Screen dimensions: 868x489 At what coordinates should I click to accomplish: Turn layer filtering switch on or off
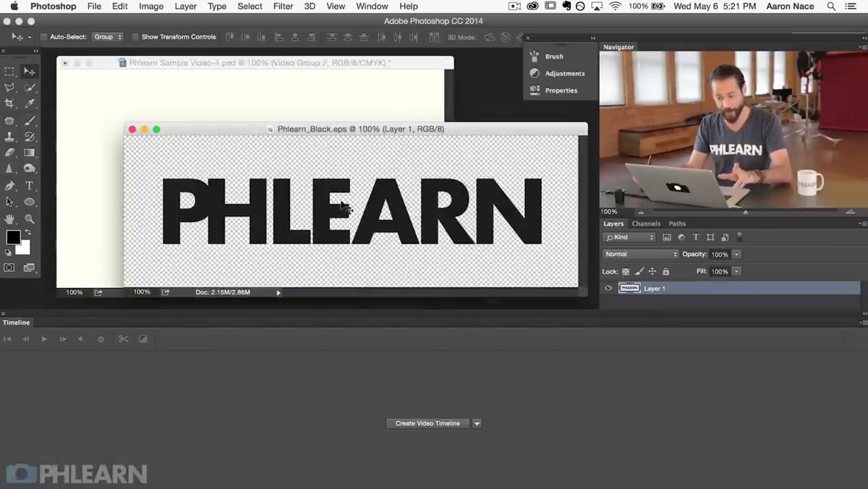tap(739, 237)
